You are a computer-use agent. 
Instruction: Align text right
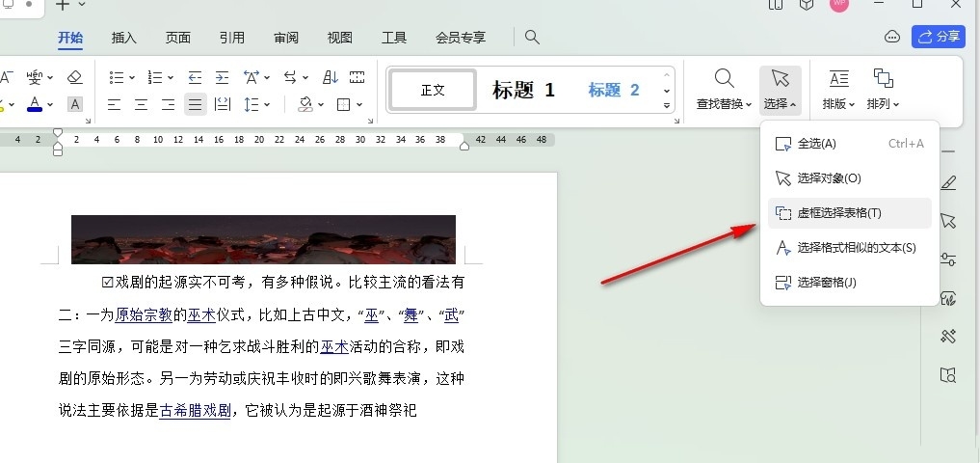(168, 104)
